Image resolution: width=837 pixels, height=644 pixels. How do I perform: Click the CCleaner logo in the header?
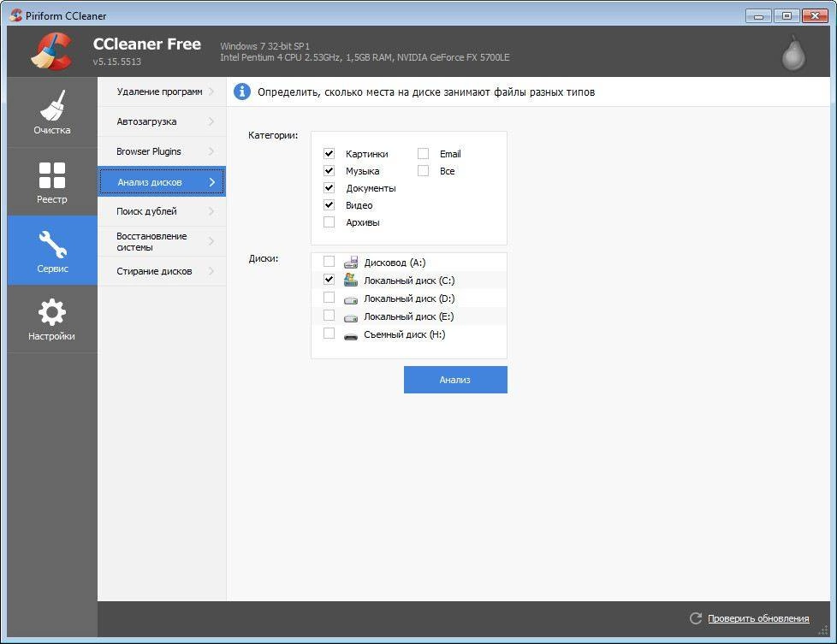tap(52, 51)
